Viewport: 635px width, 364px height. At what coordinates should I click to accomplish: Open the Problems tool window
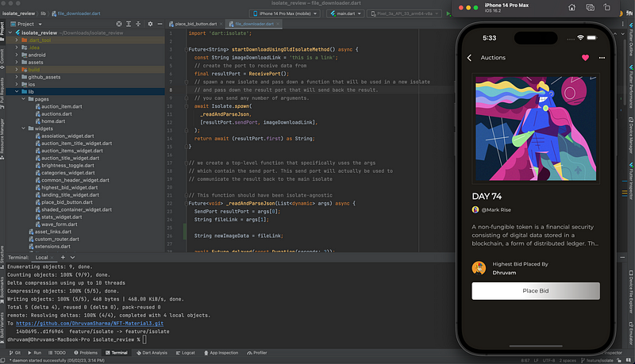click(x=86, y=353)
